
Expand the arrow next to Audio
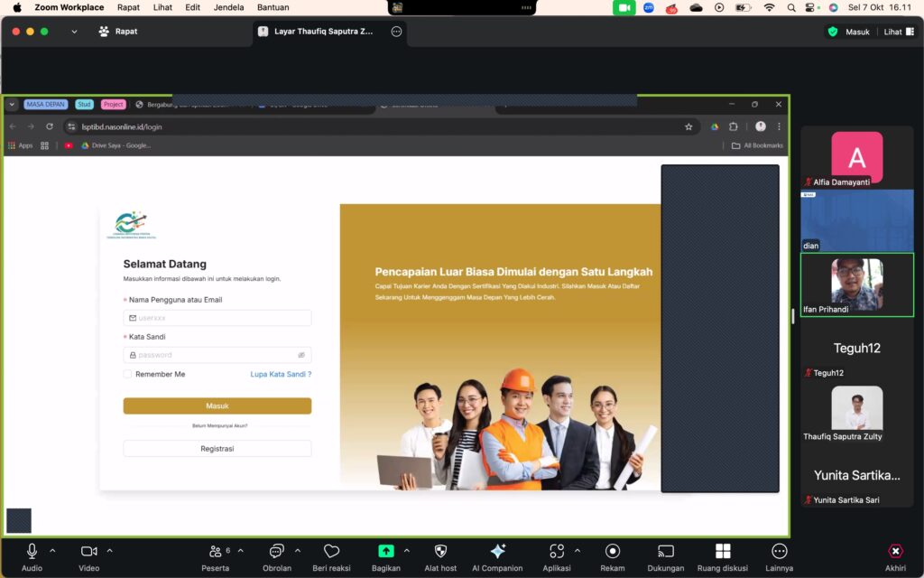pyautogui.click(x=52, y=550)
